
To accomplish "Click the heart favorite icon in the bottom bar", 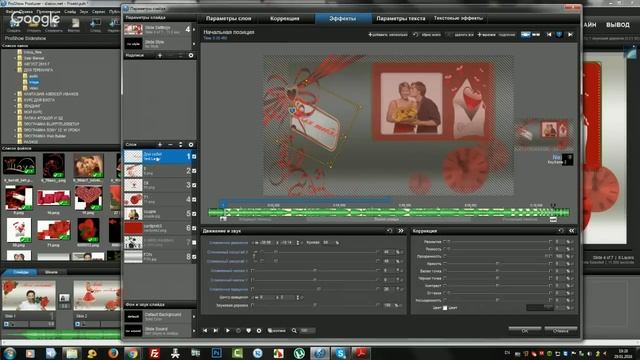I will coord(249,330).
